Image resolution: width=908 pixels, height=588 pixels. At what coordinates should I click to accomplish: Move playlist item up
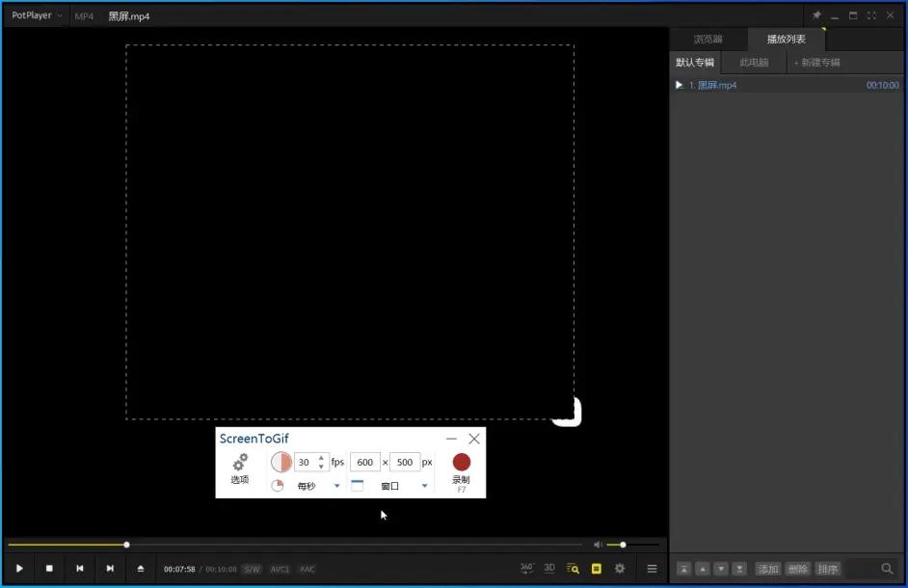point(703,569)
